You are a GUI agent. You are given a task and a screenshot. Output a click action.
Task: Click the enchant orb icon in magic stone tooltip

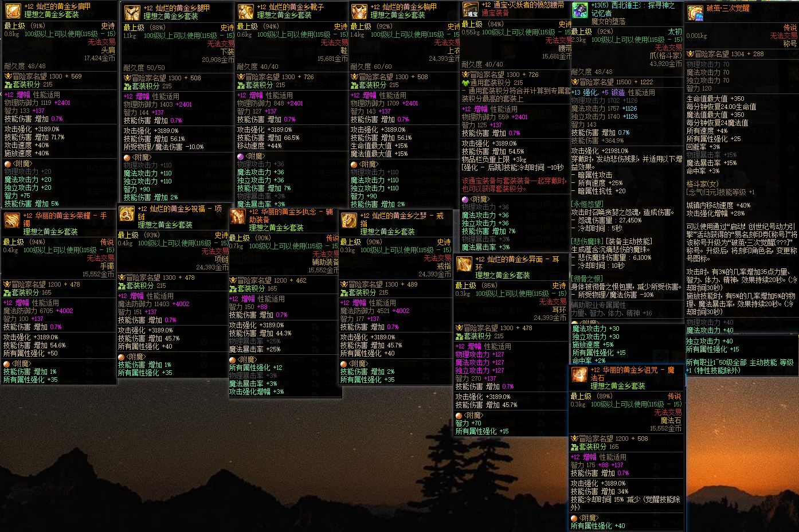point(574,518)
